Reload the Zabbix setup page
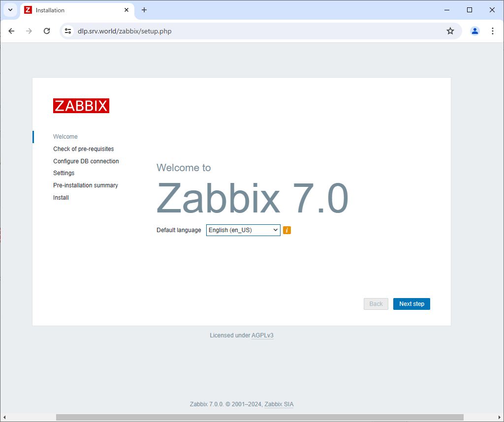 [x=47, y=31]
